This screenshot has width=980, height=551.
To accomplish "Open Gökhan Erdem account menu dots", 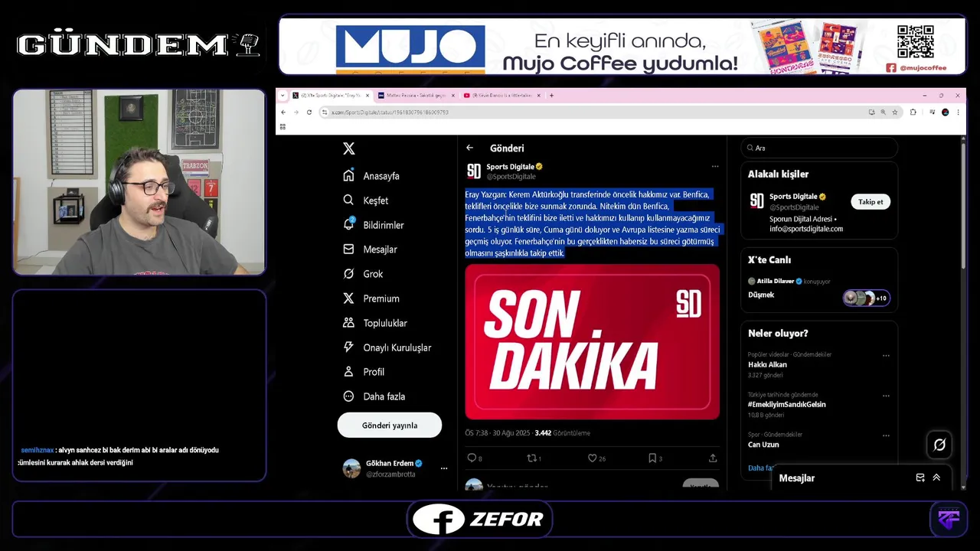I will 443,468.
